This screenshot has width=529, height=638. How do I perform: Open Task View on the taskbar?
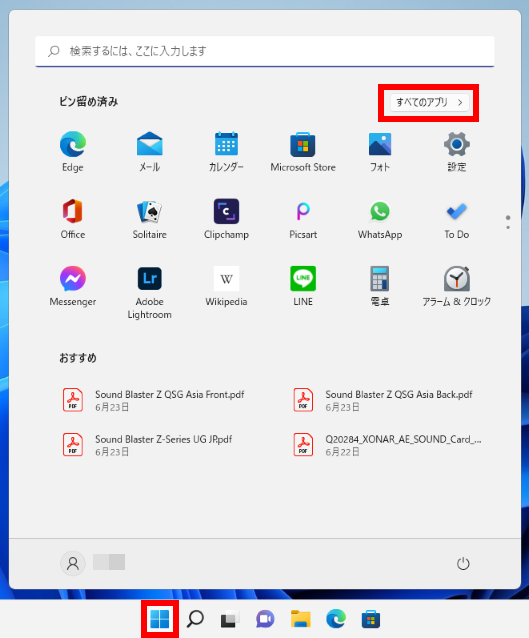click(x=230, y=619)
